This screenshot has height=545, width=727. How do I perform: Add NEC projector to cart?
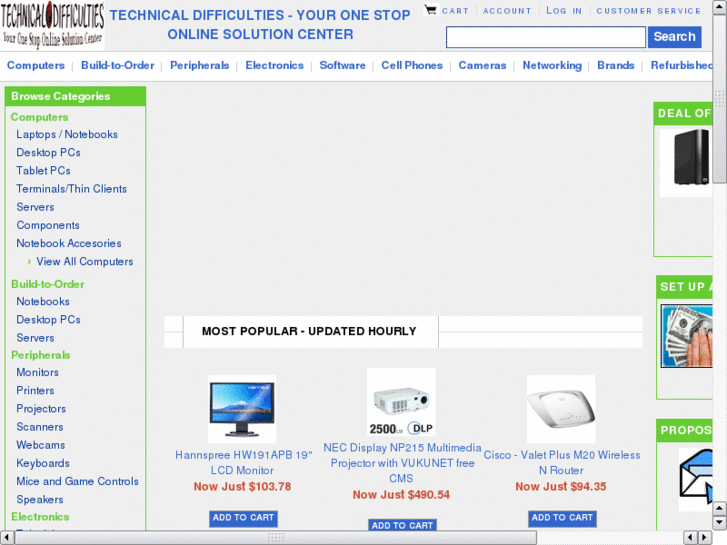402,525
